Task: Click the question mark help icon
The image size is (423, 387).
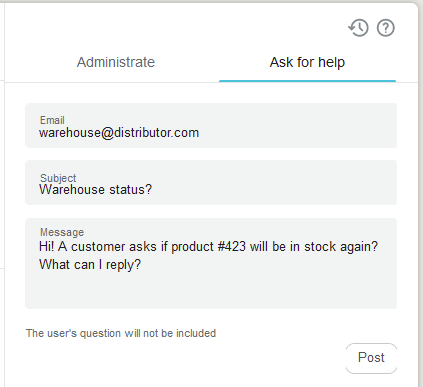Action: point(386,28)
